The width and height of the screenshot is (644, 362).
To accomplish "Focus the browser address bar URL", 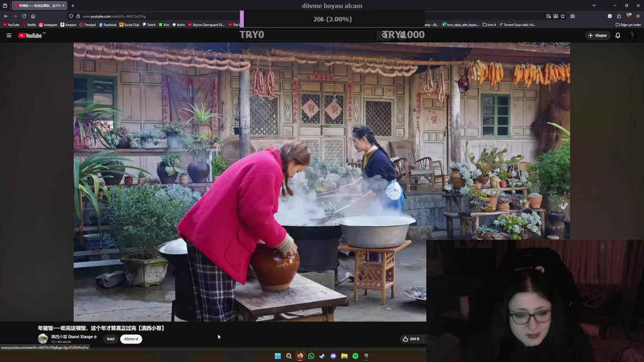I will pos(114,16).
